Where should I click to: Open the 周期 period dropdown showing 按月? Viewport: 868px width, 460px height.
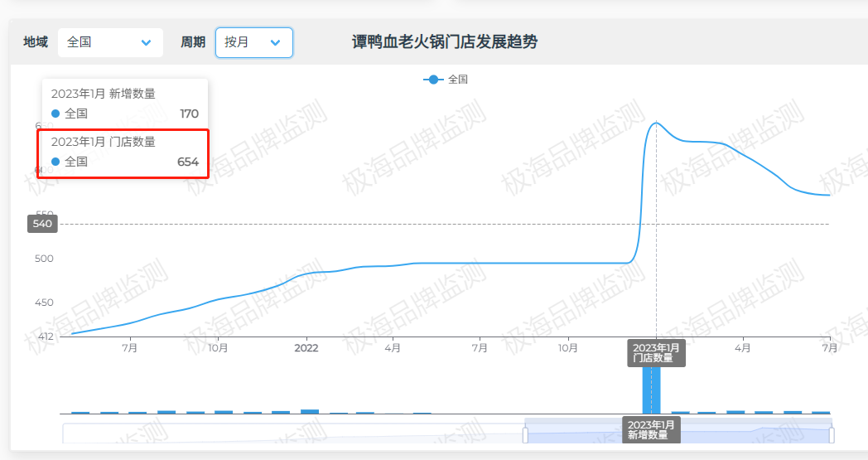pos(253,42)
